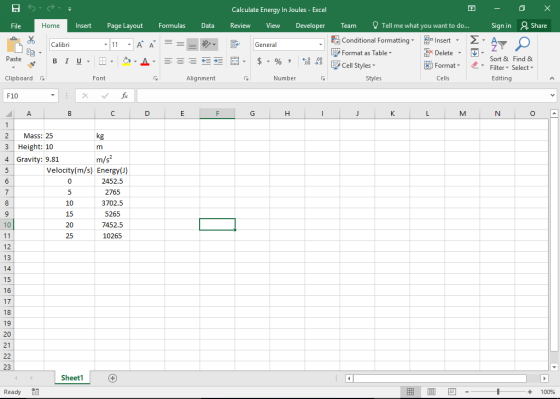Click the Copy icon
Viewport: 560px width, 399px height.
click(31, 53)
